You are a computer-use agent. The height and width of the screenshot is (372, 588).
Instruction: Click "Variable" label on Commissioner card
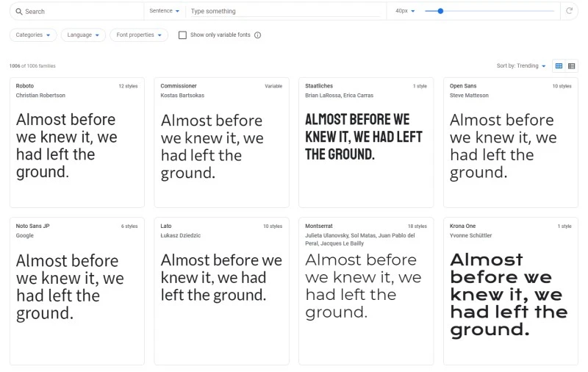273,86
